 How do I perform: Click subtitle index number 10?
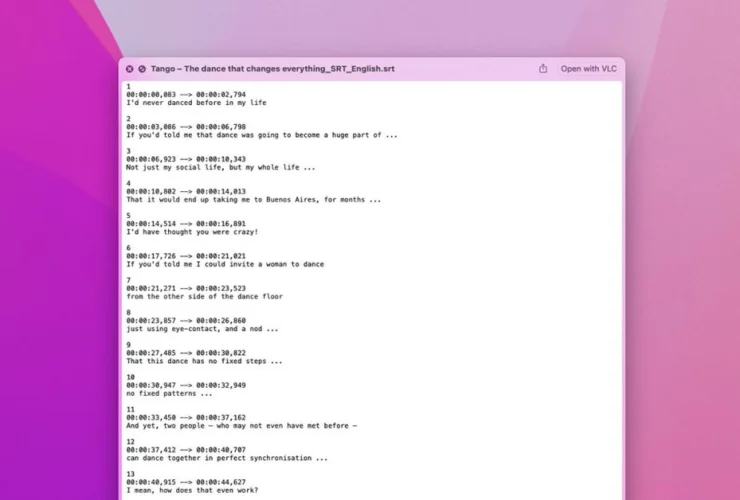[x=130, y=377]
